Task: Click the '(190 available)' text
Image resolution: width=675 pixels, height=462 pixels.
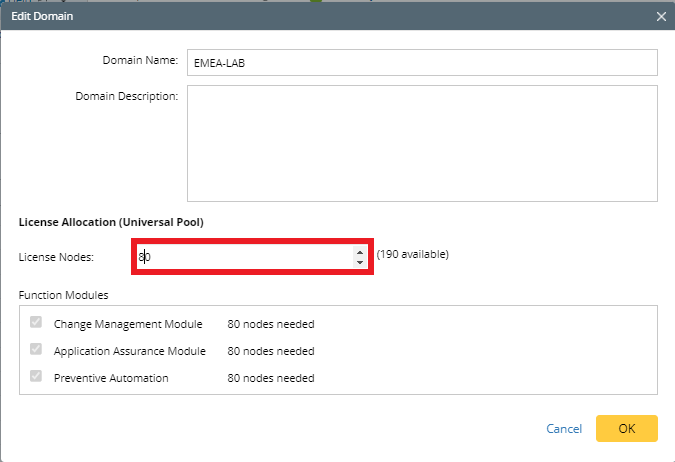Action: [412, 254]
